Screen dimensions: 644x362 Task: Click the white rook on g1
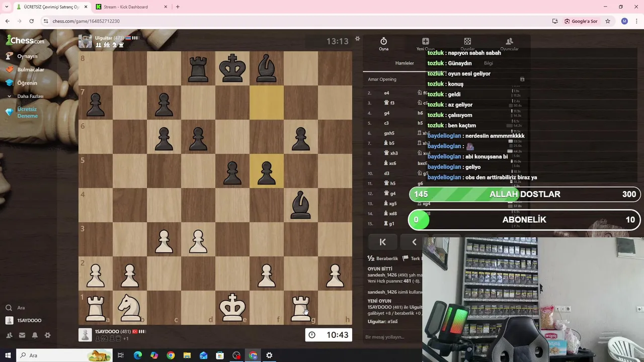coord(301,308)
